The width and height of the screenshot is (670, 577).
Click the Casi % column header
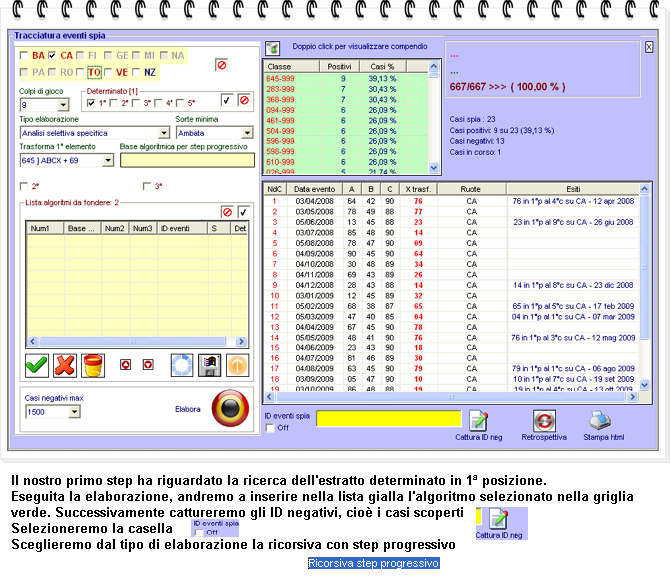383,66
